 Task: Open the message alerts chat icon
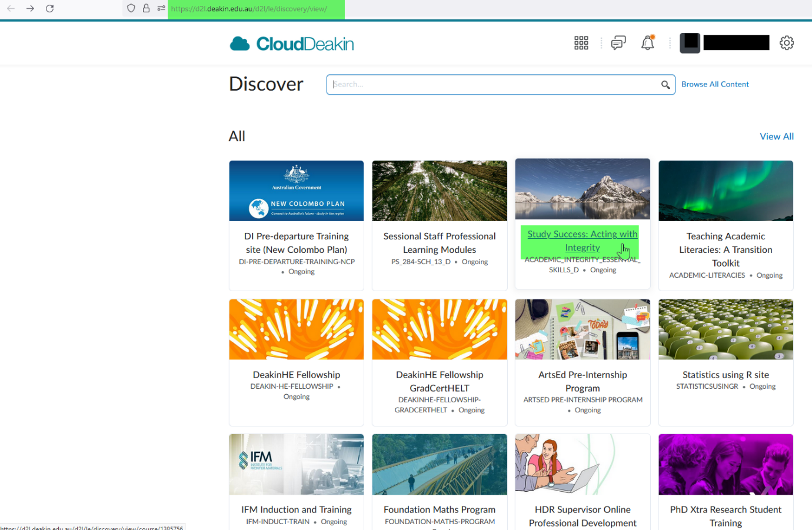pos(618,43)
